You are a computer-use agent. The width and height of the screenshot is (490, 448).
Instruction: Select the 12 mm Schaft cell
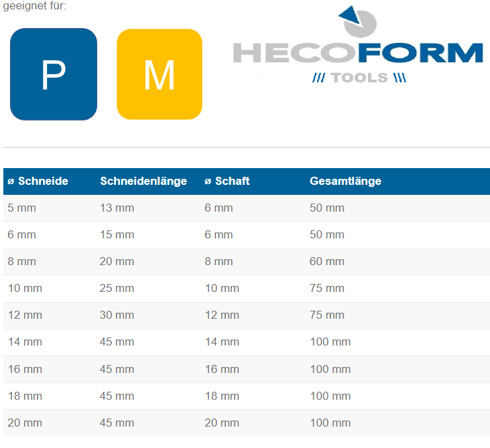pos(221,315)
